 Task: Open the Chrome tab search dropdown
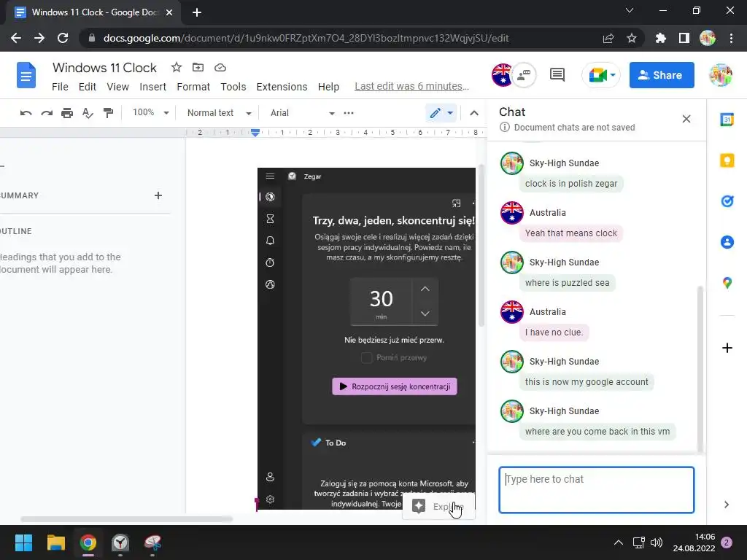pyautogui.click(x=630, y=10)
